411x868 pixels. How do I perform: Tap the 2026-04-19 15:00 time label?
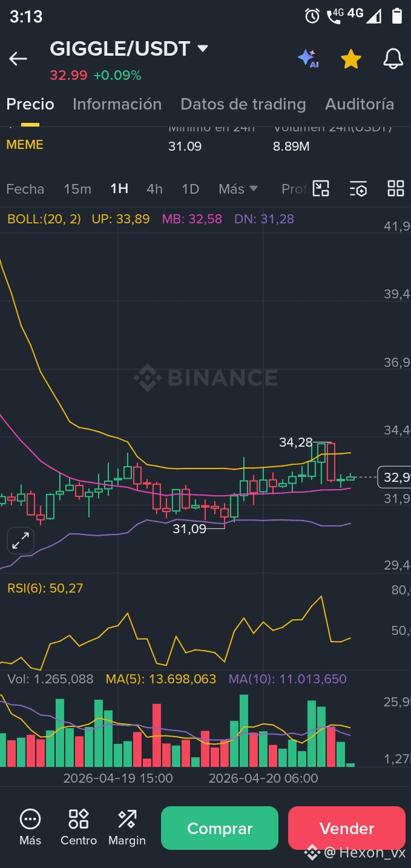(x=118, y=778)
